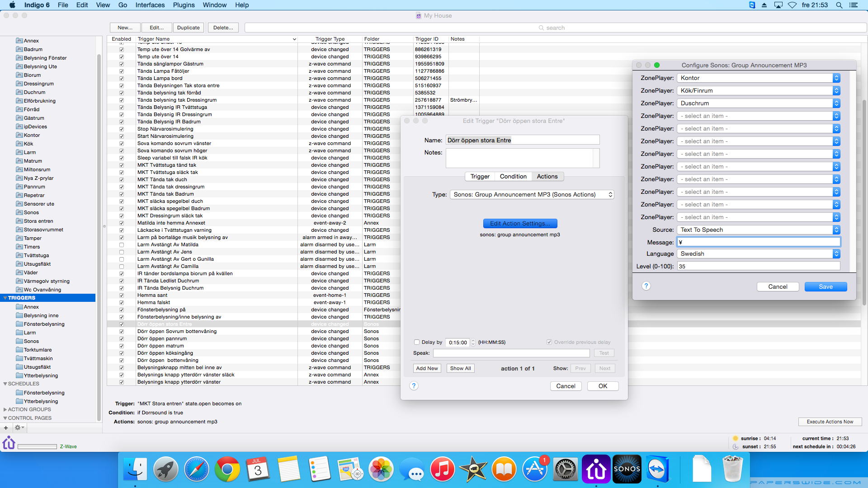Enable the Delay by checkbox

click(416, 342)
